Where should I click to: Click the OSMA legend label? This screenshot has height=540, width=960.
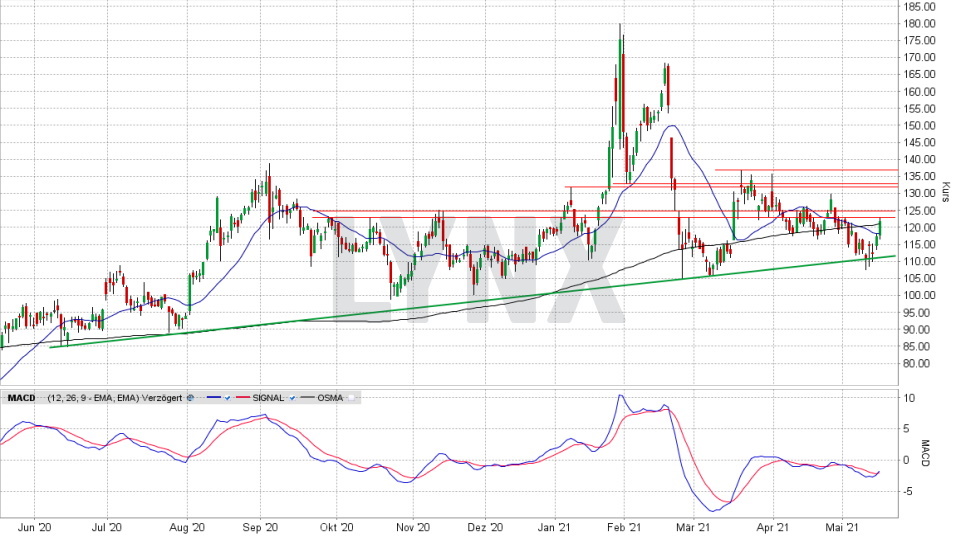pos(330,398)
